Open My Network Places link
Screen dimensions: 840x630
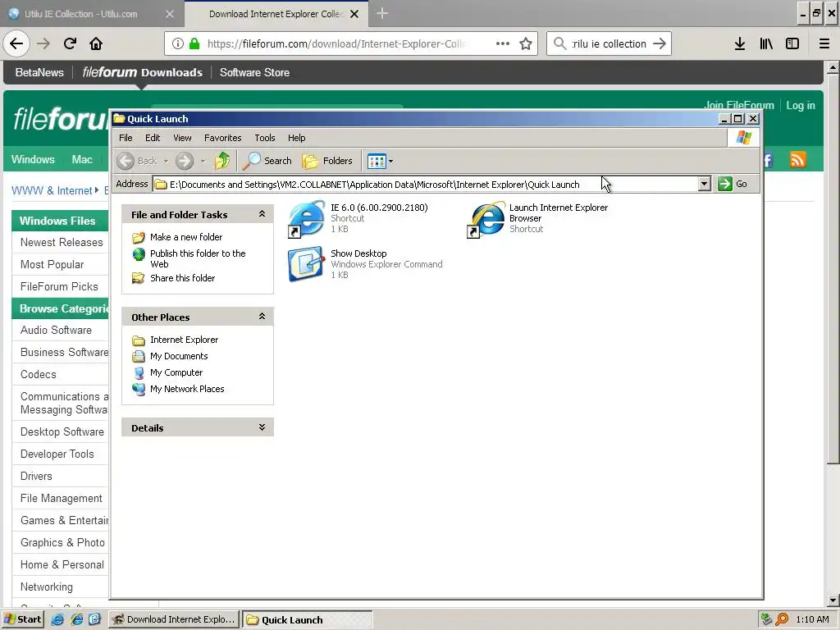tap(187, 389)
